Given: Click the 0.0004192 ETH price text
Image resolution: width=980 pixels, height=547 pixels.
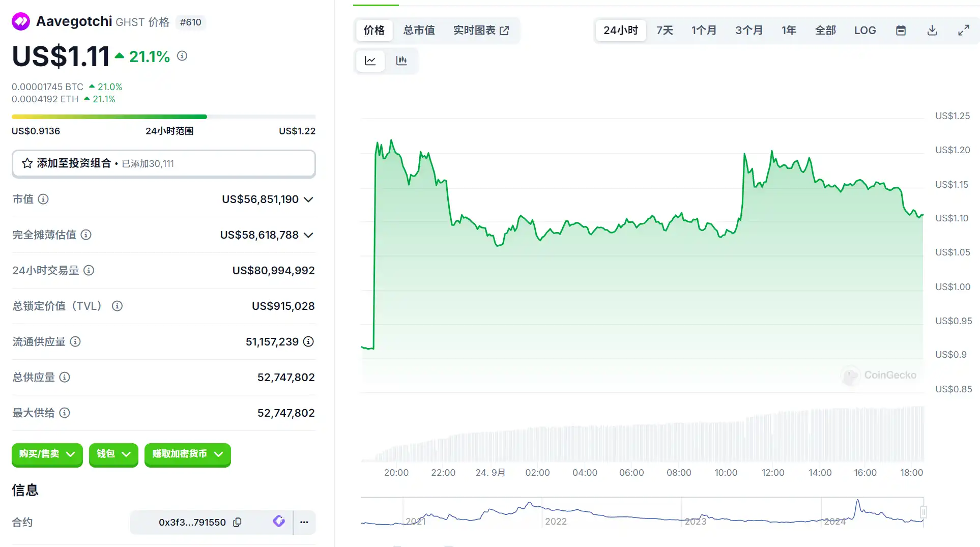Looking at the screenshot, I should [45, 99].
